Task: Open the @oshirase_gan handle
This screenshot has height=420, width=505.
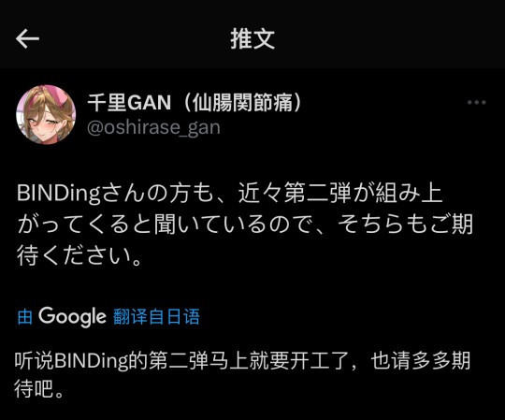Action: (153, 128)
